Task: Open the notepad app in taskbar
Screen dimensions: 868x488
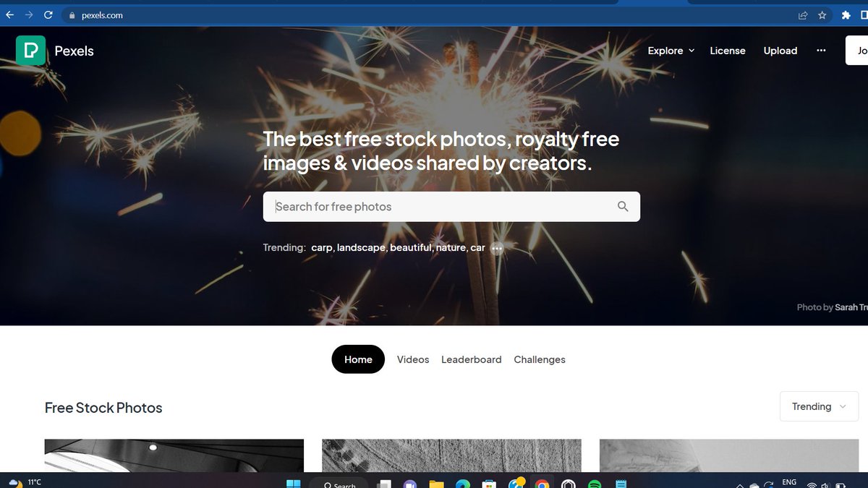Action: pyautogui.click(x=621, y=484)
